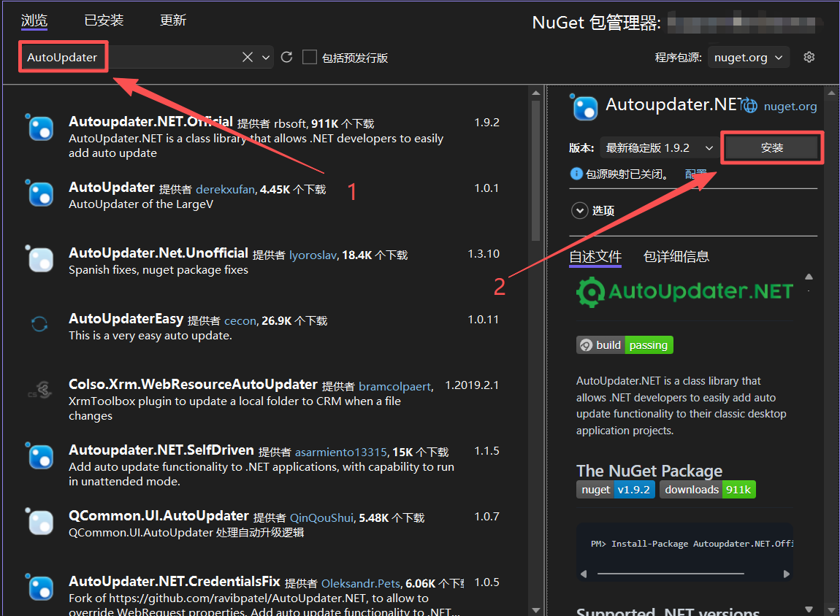Screen dimensions: 840x616
Task: Select the AutoUpdater.Net.Unofficial package icon
Action: (x=41, y=260)
